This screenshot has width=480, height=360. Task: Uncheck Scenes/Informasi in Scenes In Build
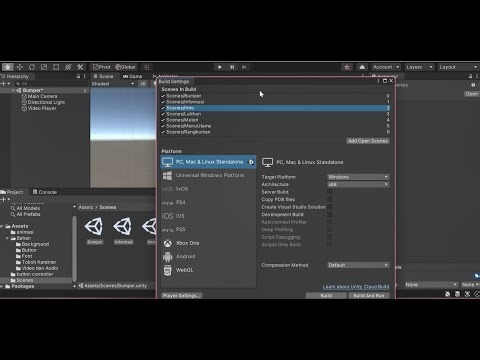pyautogui.click(x=163, y=102)
